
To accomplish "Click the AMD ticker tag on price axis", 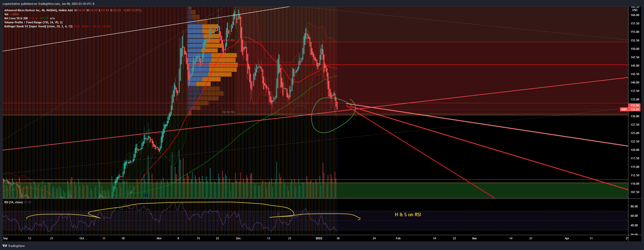I will 624,109.
